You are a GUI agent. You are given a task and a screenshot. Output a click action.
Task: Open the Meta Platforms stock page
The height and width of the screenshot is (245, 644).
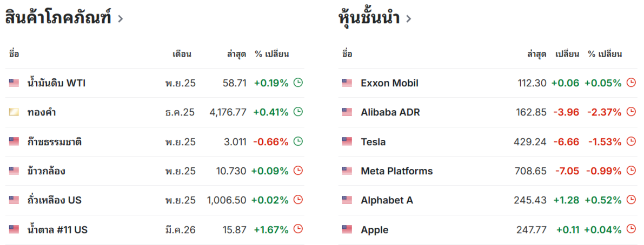click(396, 171)
